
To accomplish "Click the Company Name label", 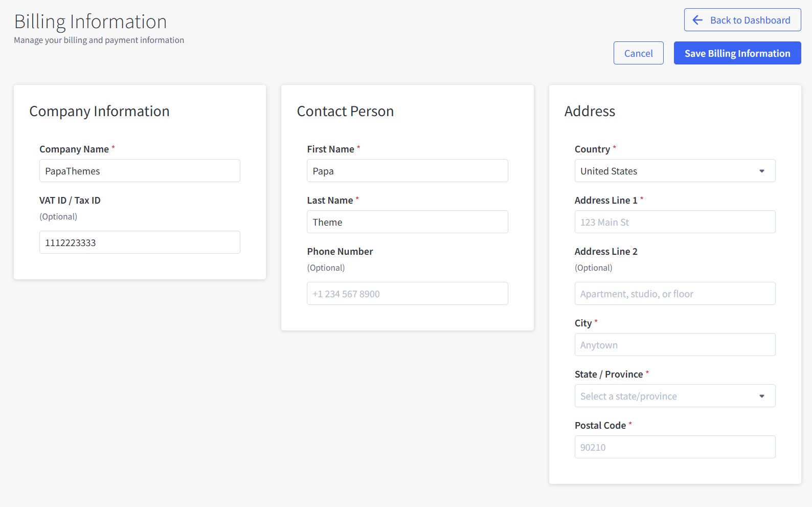I will 74,149.
